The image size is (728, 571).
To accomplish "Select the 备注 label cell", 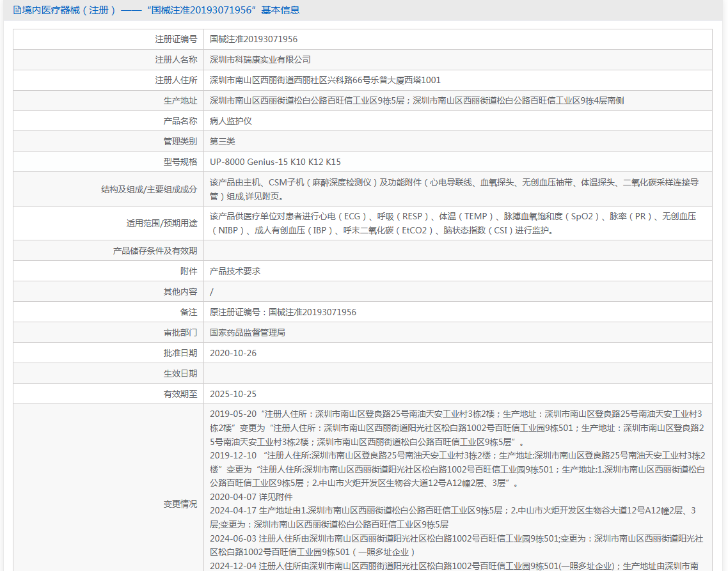I will (x=108, y=313).
